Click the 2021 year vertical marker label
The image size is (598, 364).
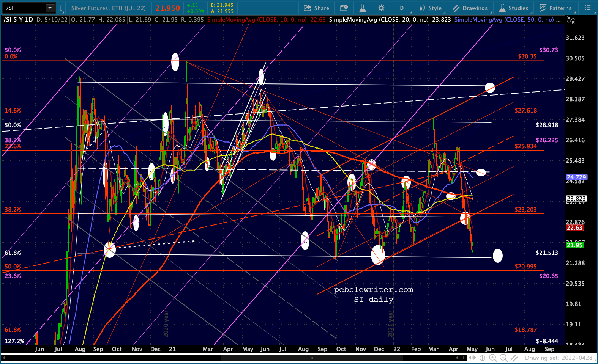[x=390, y=324]
